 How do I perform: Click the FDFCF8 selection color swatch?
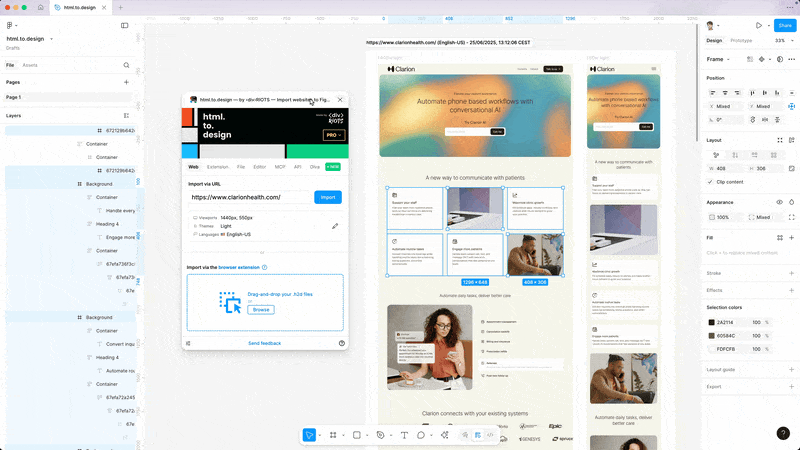pyautogui.click(x=711, y=349)
